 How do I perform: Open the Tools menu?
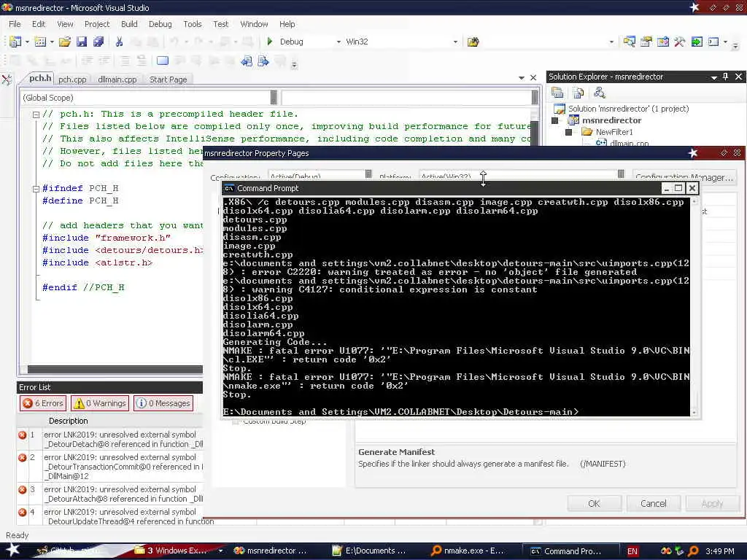[x=193, y=24]
